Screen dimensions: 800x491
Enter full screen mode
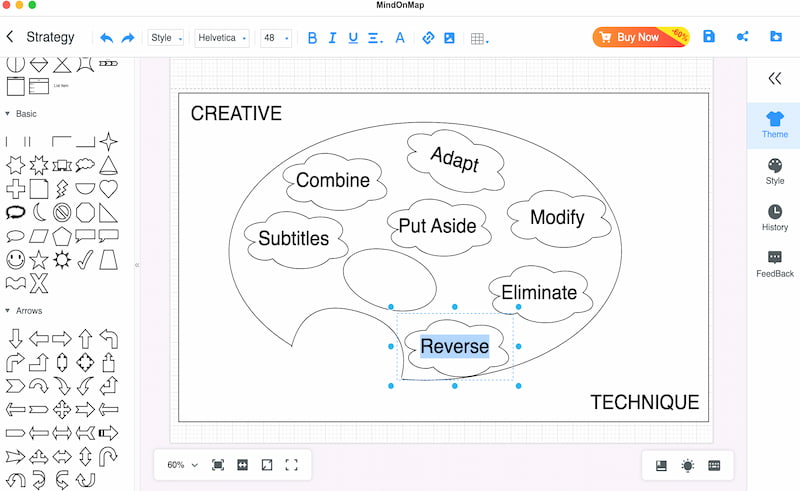[291, 465]
